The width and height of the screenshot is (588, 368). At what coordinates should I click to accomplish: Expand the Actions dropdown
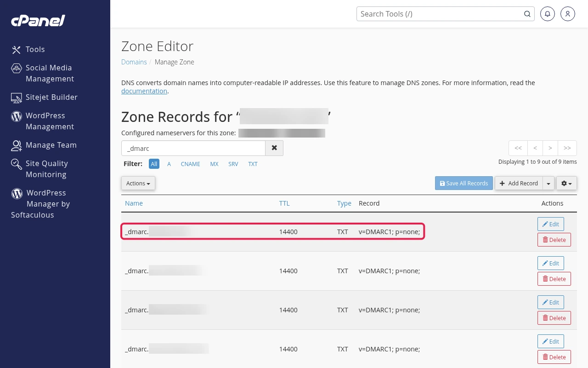click(x=138, y=183)
